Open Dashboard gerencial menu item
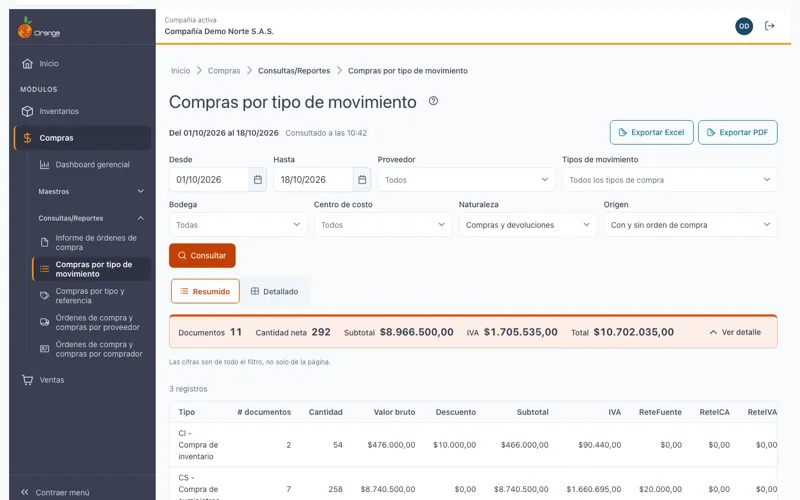The image size is (800, 500). (91, 165)
